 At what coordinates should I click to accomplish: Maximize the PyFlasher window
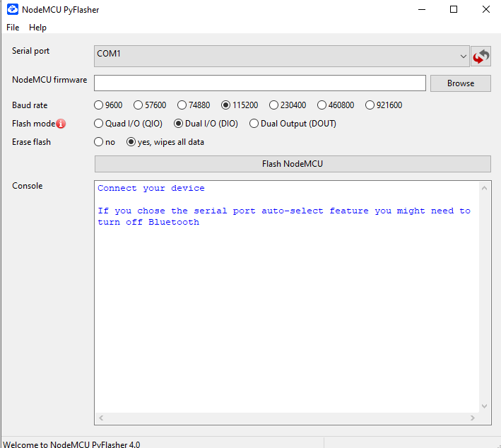coord(454,10)
